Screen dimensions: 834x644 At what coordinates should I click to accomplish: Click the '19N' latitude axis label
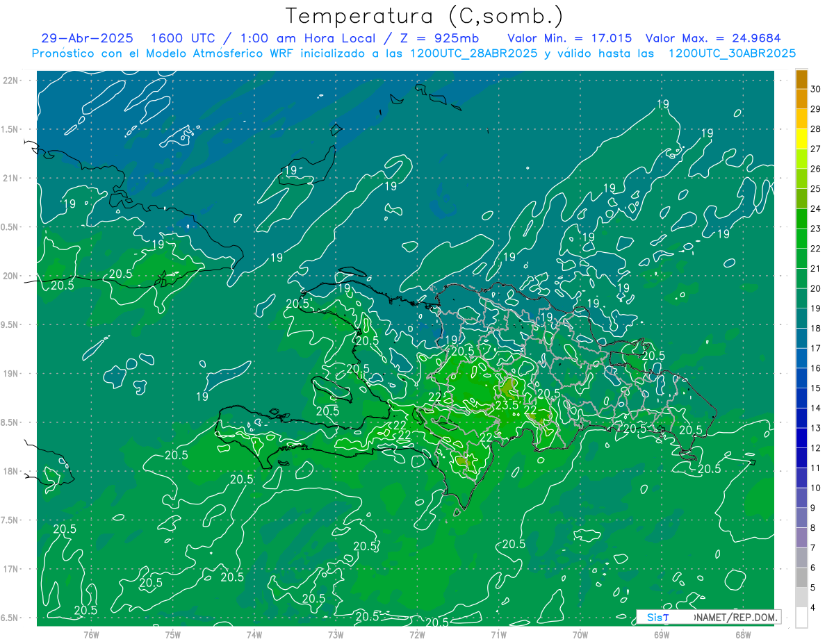10,374
